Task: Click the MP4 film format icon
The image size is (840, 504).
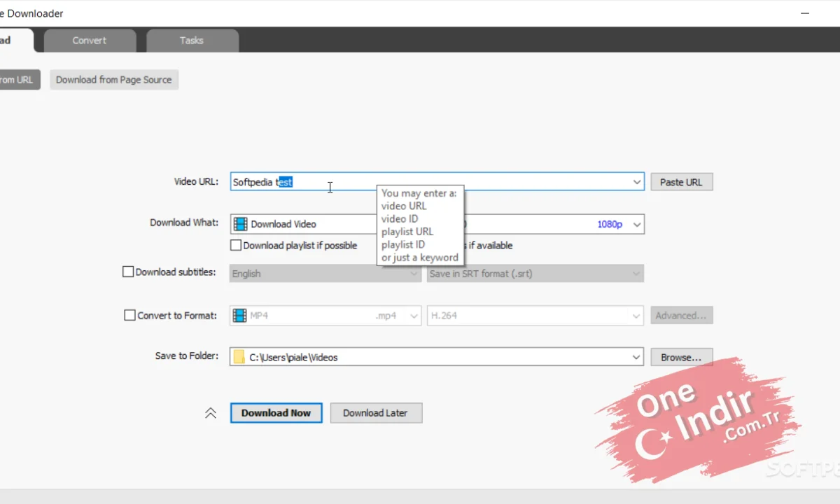Action: 239,316
